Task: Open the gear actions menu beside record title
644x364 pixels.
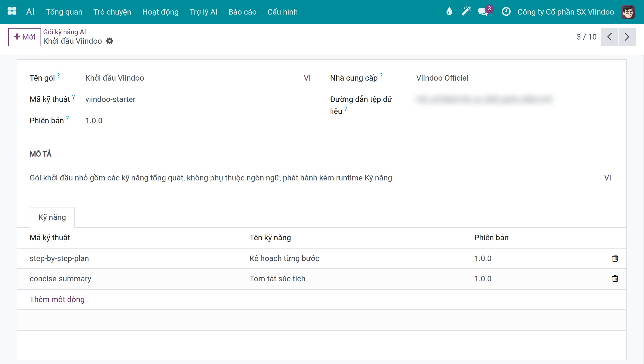Action: click(110, 41)
